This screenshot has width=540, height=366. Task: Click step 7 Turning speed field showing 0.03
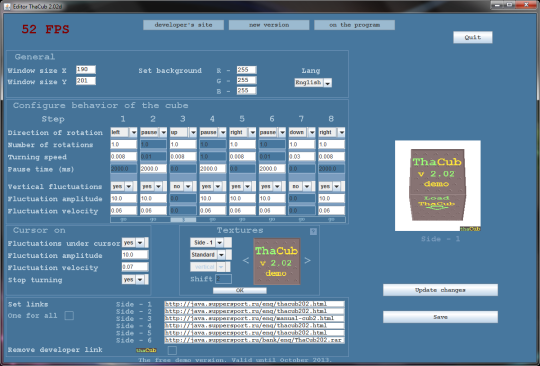(302, 156)
